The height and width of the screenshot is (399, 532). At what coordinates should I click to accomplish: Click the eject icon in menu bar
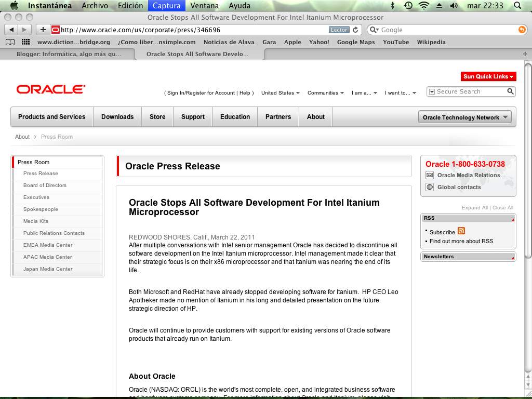tap(439, 5)
